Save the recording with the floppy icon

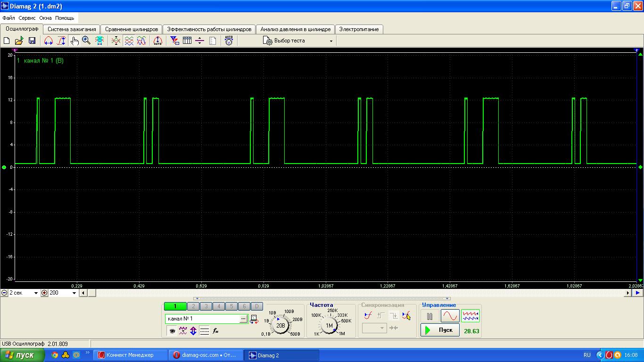pyautogui.click(x=32, y=41)
